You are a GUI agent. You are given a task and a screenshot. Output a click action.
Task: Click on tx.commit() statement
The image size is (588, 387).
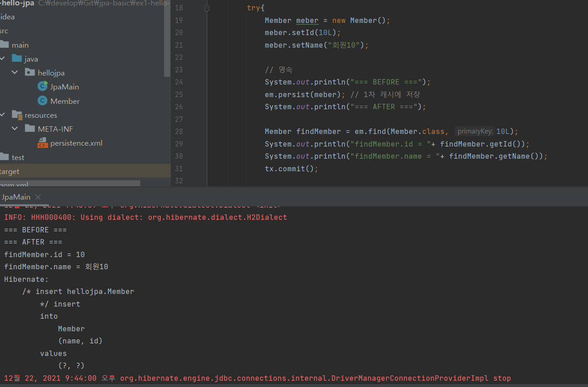[x=291, y=169]
